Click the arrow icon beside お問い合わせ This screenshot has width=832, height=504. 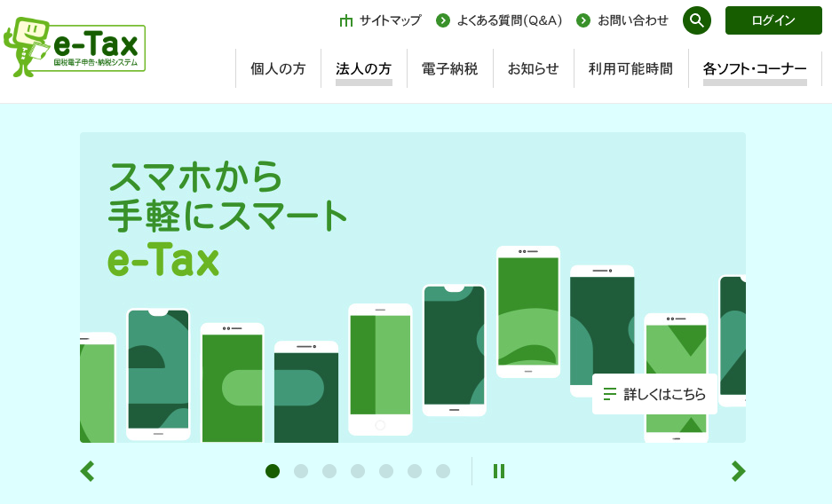[583, 20]
